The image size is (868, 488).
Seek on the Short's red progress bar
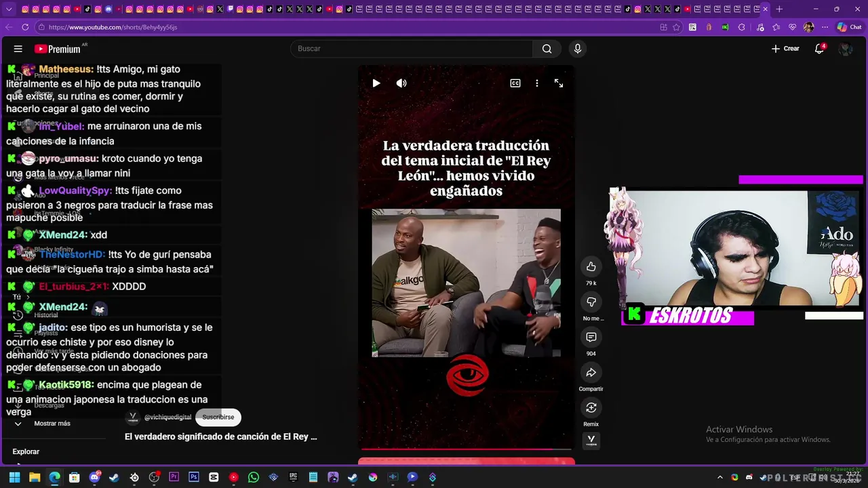(x=466, y=449)
